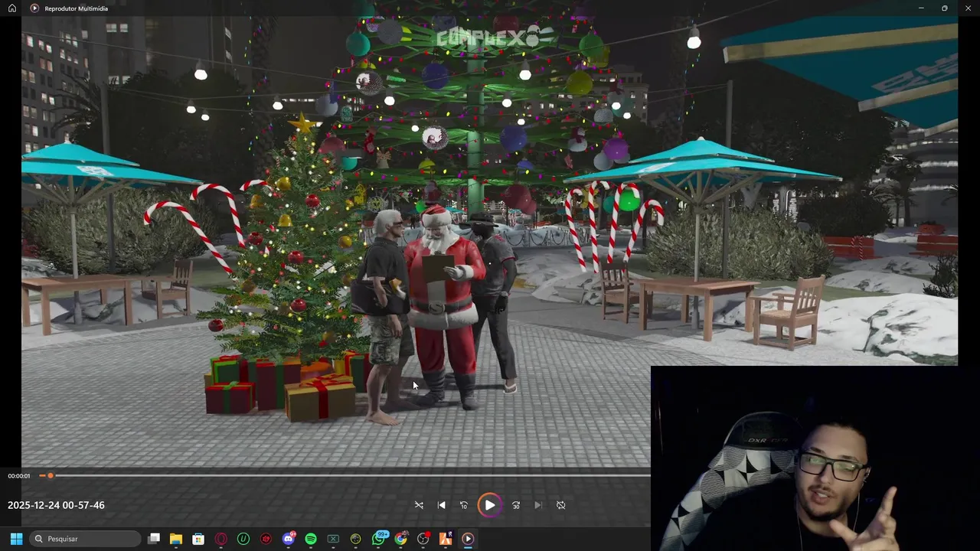Open Discord from the taskbar
This screenshot has width=980, height=551.
coord(289,539)
